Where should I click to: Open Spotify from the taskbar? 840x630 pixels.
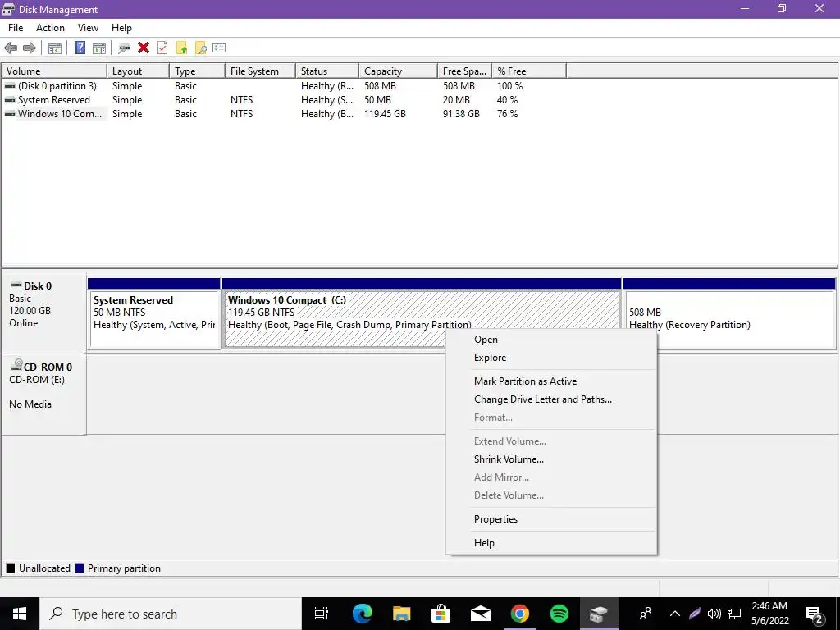[x=559, y=614]
